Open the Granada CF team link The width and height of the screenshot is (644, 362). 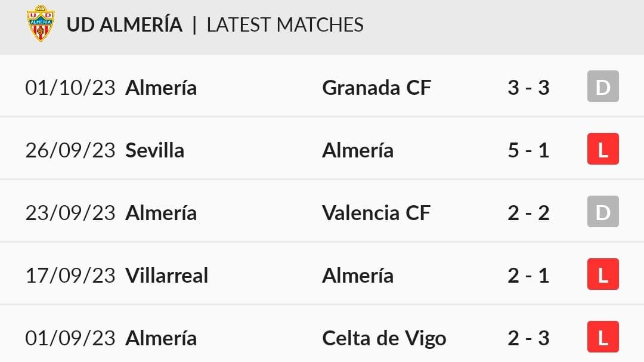[377, 88]
